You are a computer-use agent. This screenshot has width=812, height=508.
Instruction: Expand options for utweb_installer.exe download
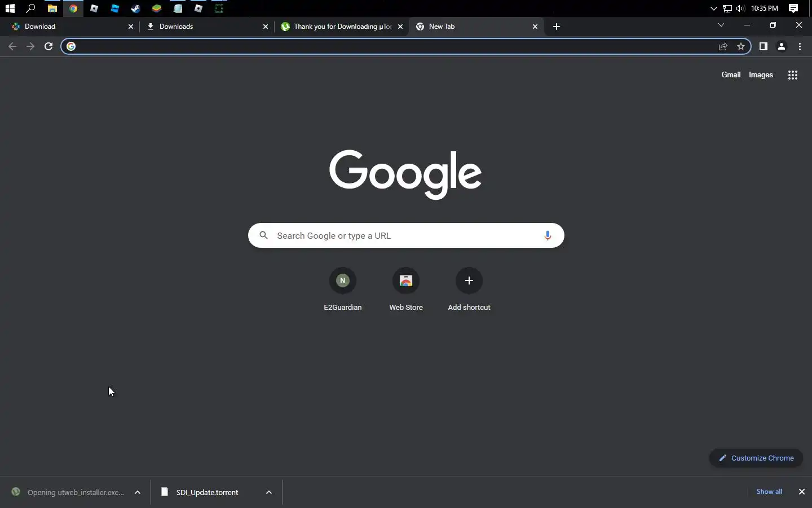click(x=138, y=492)
